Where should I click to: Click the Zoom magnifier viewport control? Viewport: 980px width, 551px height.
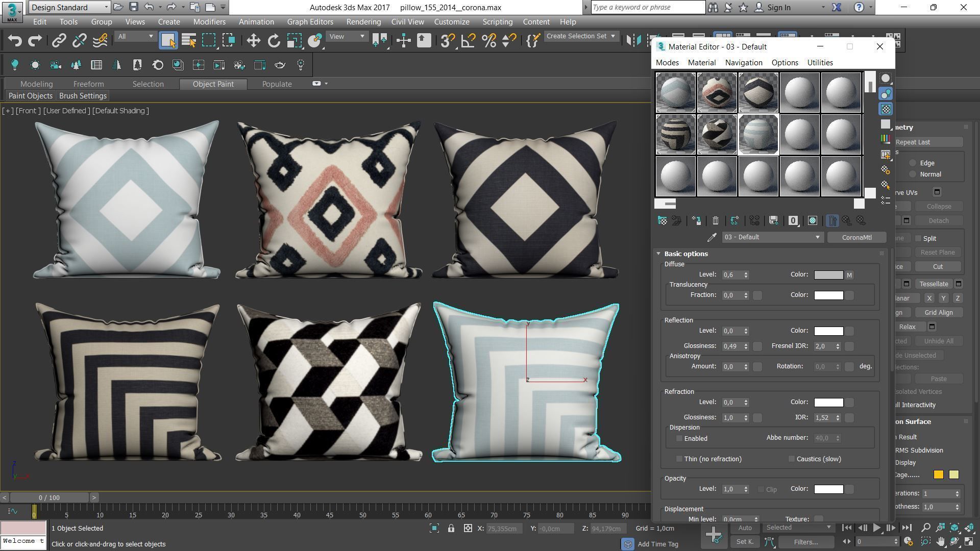925,528
